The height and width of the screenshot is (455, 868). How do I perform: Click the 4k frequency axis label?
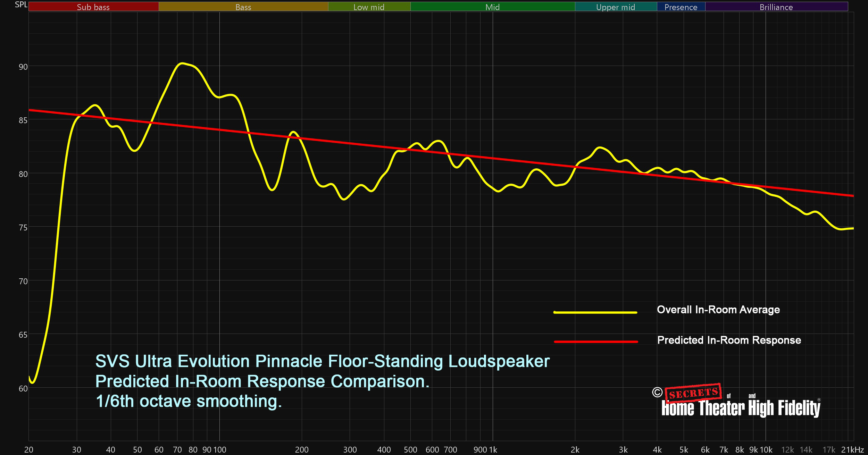(657, 450)
